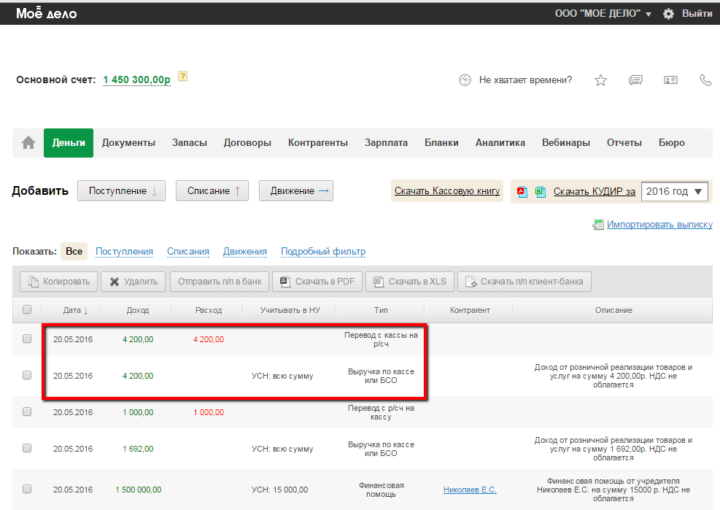The width and height of the screenshot is (720, 510).
Task: Click Скачать в XLS button
Action: click(x=410, y=281)
